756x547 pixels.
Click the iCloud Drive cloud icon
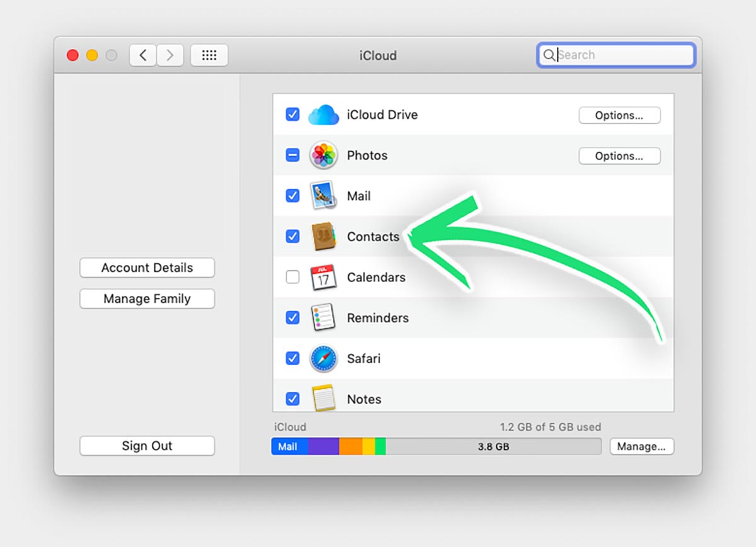323,115
